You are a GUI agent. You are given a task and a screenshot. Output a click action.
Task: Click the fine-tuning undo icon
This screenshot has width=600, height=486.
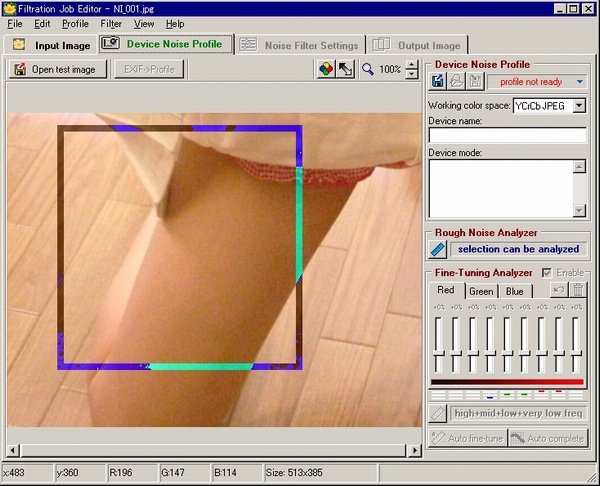coord(559,290)
